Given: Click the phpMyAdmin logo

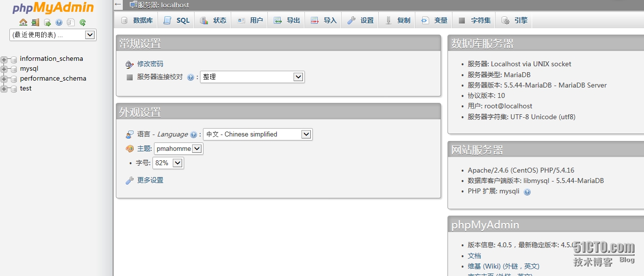Looking at the screenshot, I should click(53, 8).
